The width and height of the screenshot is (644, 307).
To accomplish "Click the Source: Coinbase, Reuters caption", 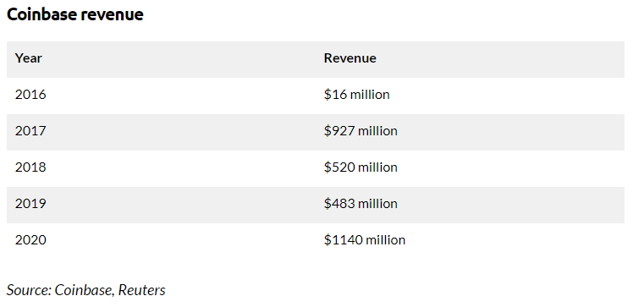I will click(x=86, y=290).
